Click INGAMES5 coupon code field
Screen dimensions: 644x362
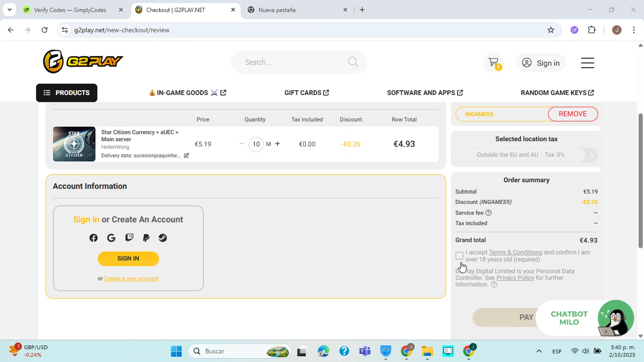(502, 114)
